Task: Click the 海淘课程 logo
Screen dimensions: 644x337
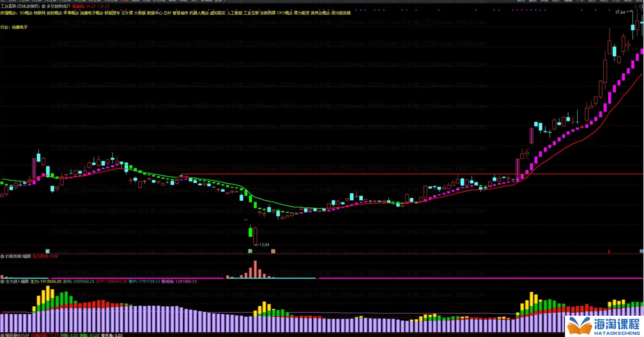Action: (x=604, y=326)
